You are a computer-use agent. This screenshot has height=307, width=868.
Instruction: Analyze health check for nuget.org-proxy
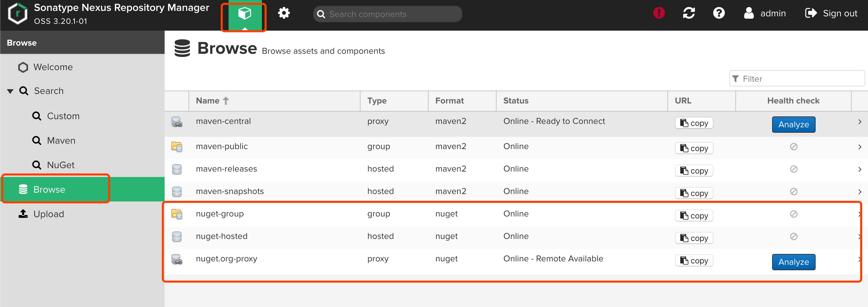(794, 262)
